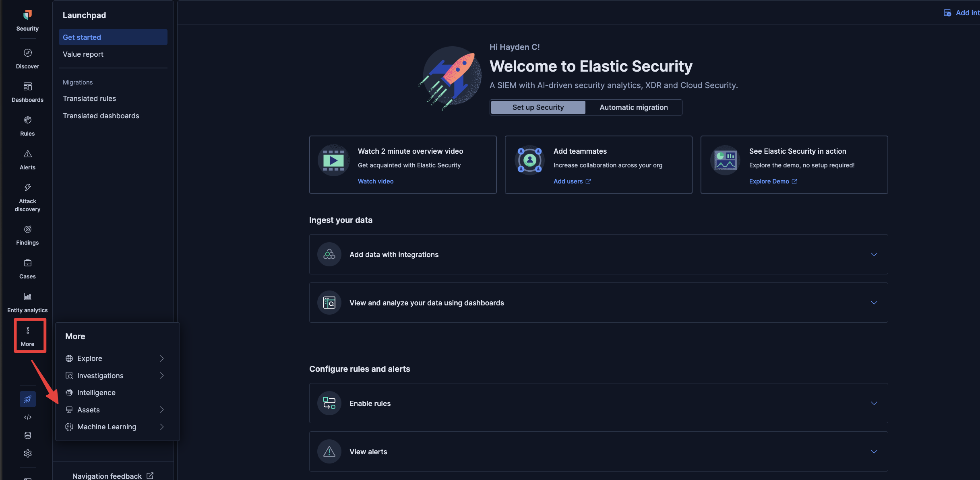The height and width of the screenshot is (480, 980).
Task: Expand Explore submenu in More panel
Action: point(161,358)
